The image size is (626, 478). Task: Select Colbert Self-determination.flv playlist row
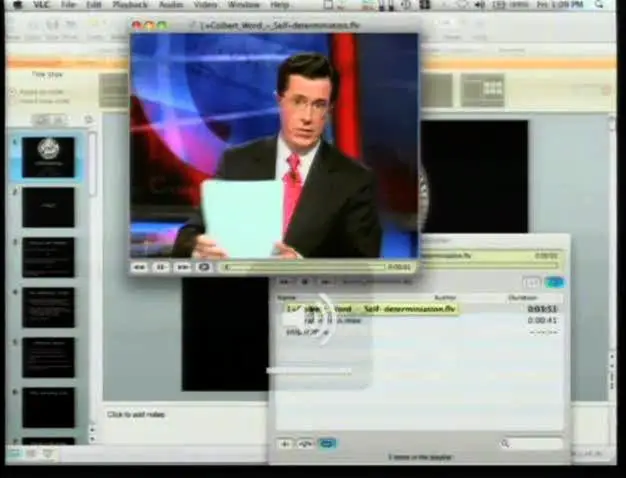pos(420,309)
